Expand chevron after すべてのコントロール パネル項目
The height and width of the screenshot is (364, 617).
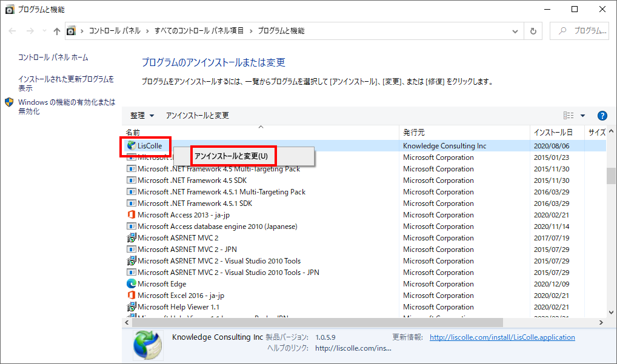[x=251, y=31]
